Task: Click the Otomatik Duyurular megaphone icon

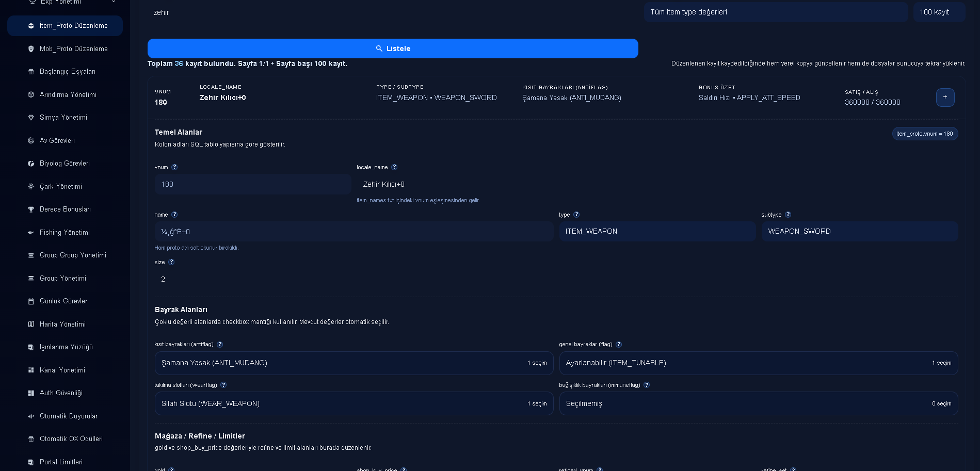Action: [31, 416]
